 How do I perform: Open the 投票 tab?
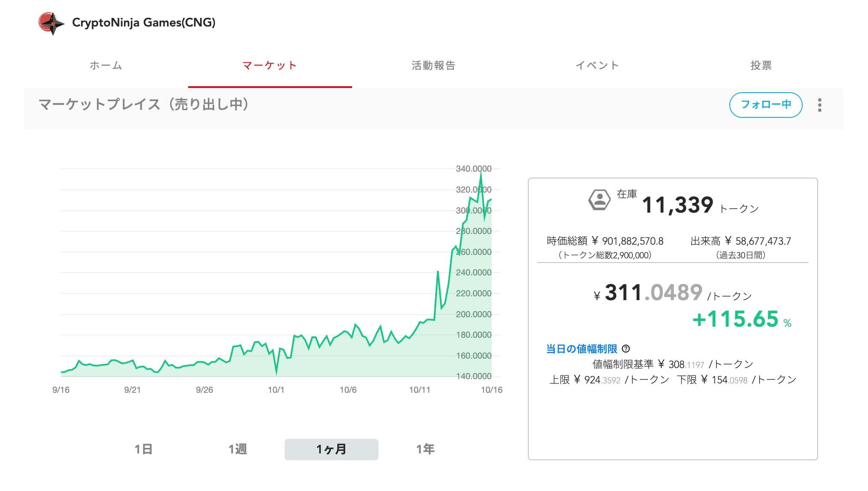click(x=761, y=65)
